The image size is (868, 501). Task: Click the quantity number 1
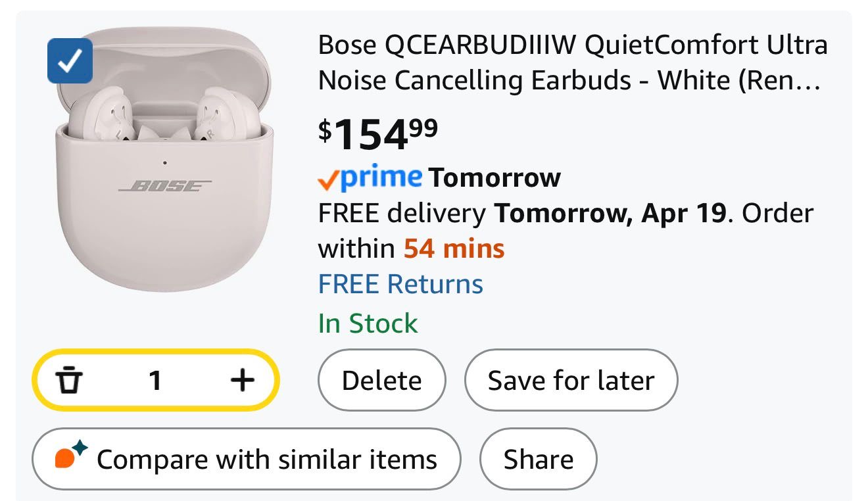tap(155, 380)
